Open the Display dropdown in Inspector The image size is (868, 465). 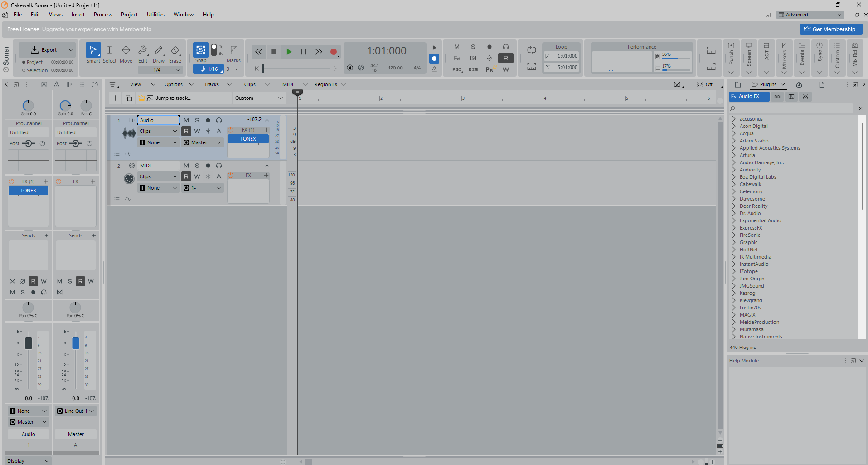pos(28,461)
